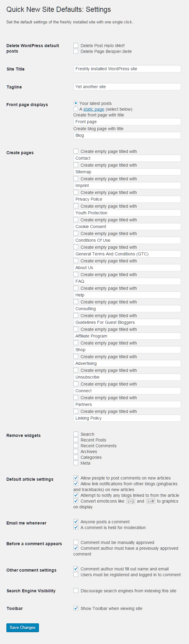Viewport: 189px width, 644px height.
Task: Uncheck Allow people to post comments
Action: (x=76, y=478)
